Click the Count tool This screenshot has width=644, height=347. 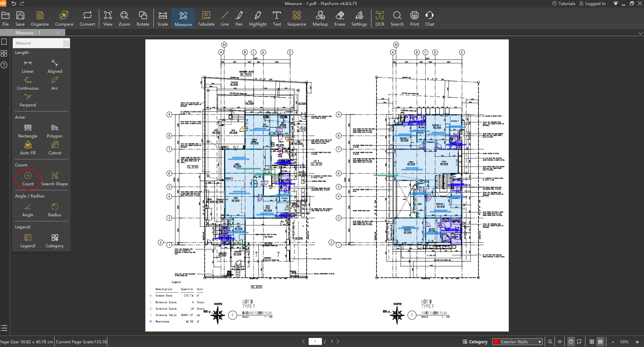[28, 179]
